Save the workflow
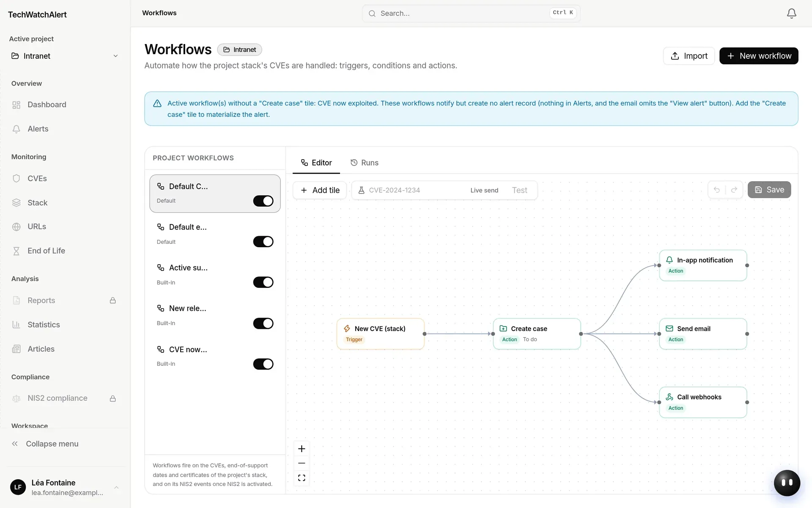 [x=769, y=190]
